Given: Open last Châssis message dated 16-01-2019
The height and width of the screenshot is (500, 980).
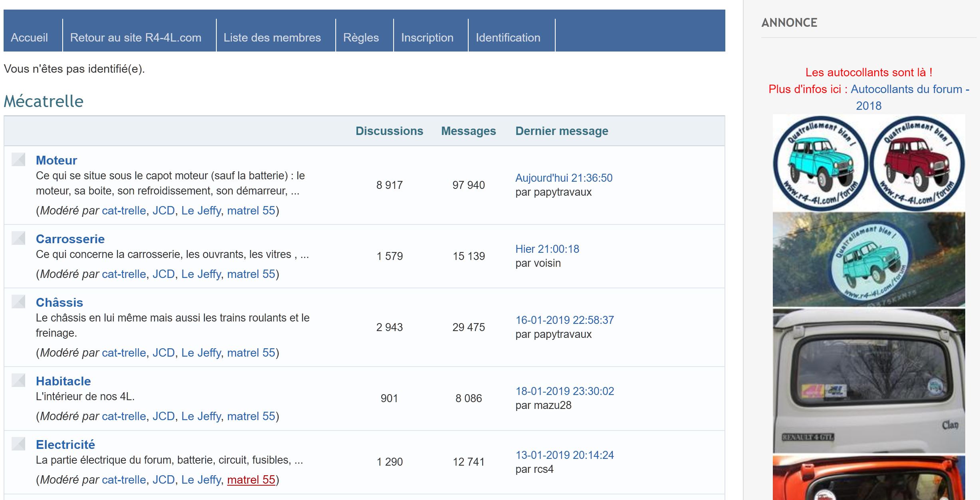Looking at the screenshot, I should click(x=564, y=320).
